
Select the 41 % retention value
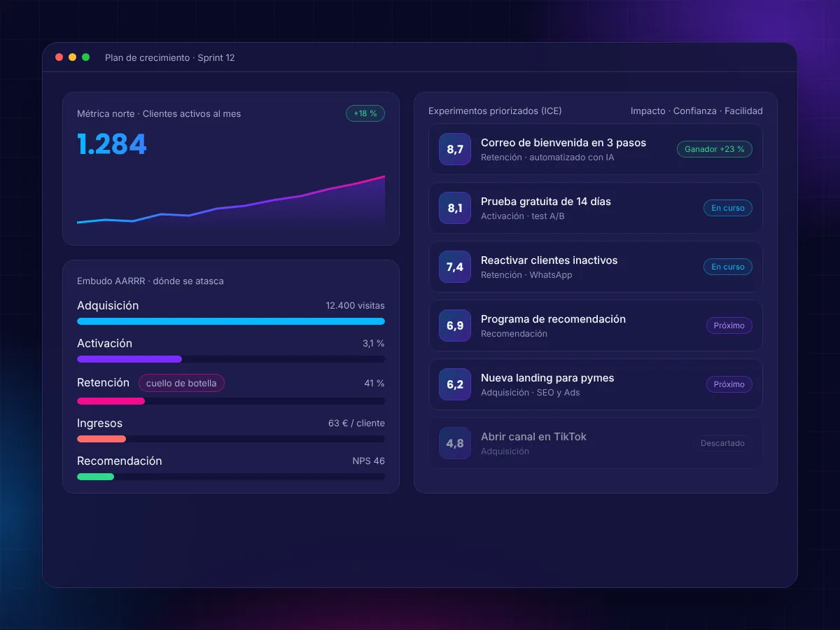click(x=375, y=383)
